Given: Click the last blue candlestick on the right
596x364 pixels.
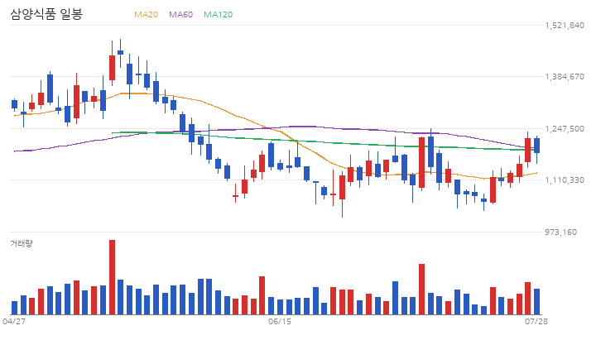Looking at the screenshot, I should pyautogui.click(x=536, y=146).
